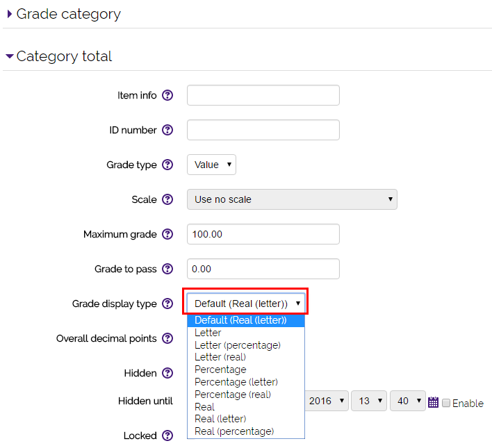Viewport: 492px width, 448px height.
Task: Select 'Real (letter)' option
Action: point(246,419)
